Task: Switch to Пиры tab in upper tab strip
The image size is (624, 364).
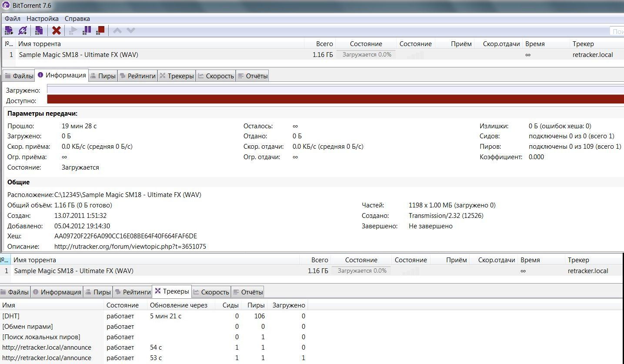Action: point(103,76)
